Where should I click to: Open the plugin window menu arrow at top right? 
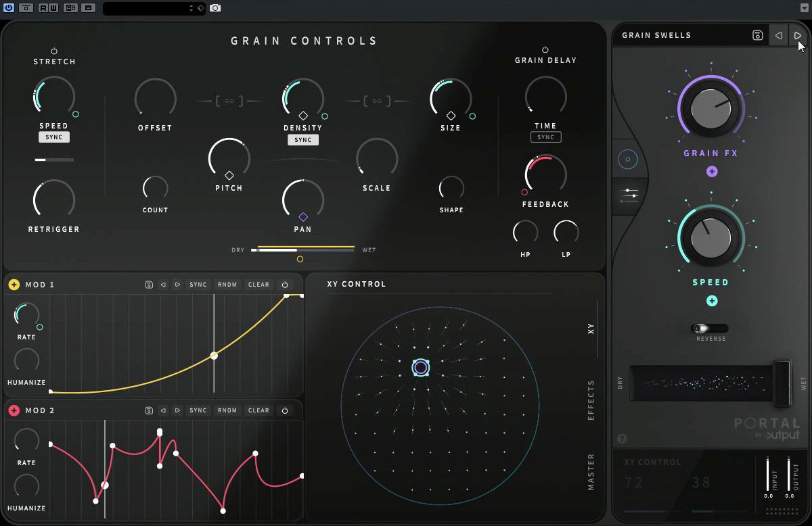tap(803, 7)
